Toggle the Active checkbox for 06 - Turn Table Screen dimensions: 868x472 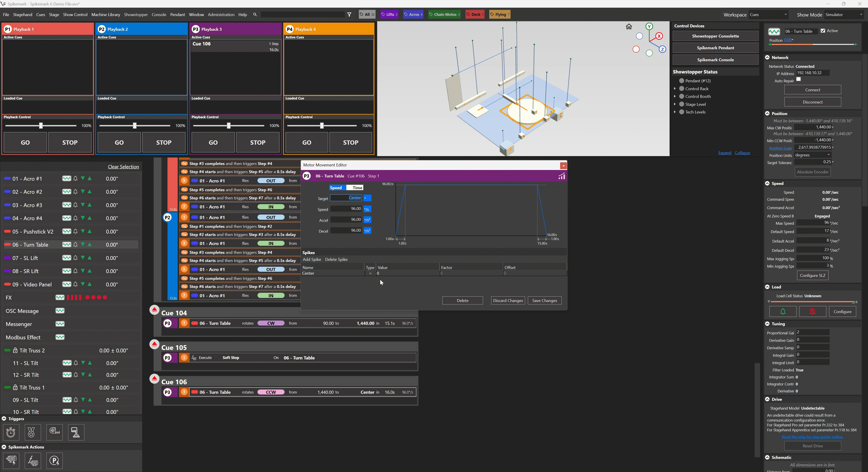pos(823,31)
